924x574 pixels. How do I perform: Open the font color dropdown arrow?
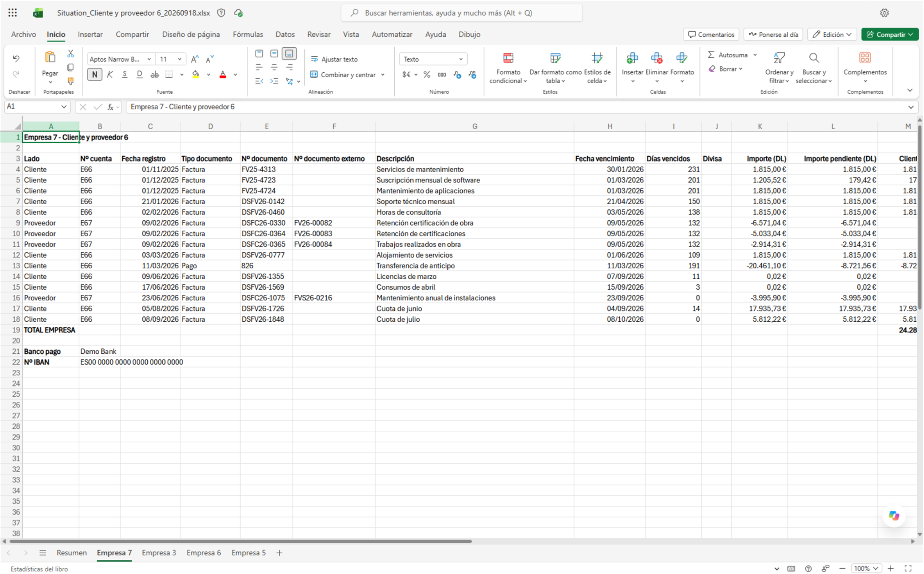(236, 75)
